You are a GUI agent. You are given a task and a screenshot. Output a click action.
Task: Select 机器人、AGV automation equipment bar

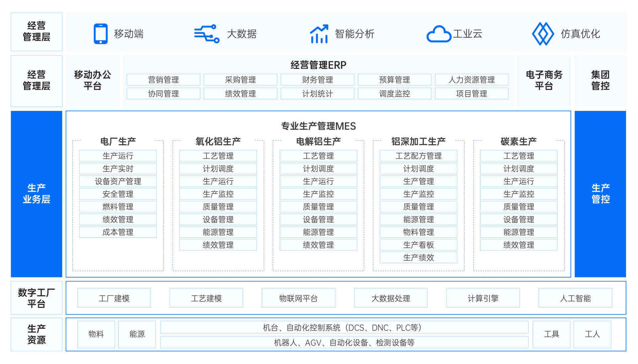tap(344, 342)
